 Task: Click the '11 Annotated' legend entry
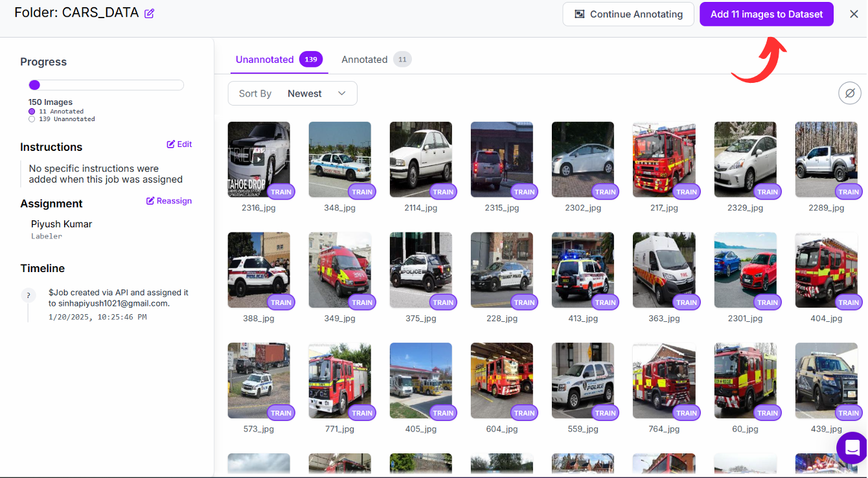56,111
